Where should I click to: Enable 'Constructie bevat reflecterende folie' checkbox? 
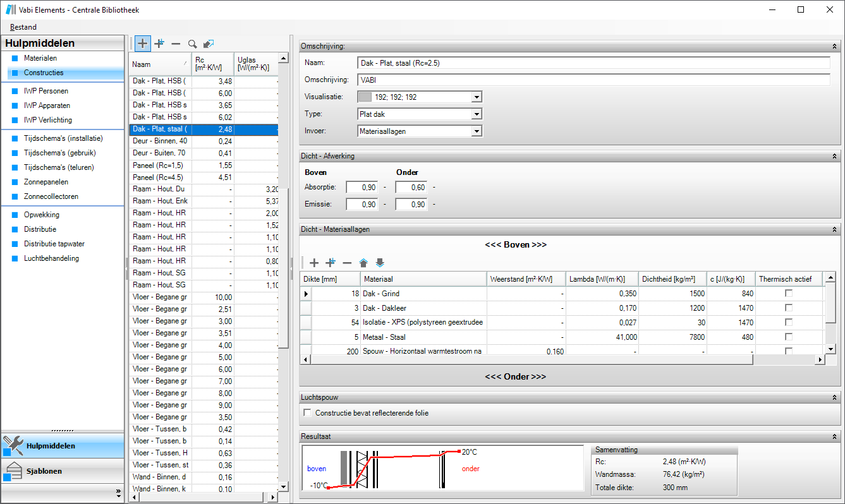pyautogui.click(x=308, y=413)
